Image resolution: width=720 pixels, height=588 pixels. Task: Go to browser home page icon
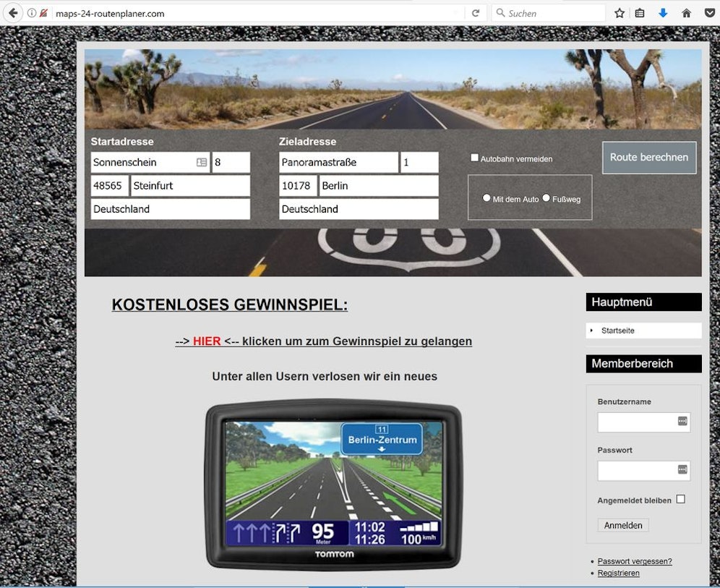(686, 13)
